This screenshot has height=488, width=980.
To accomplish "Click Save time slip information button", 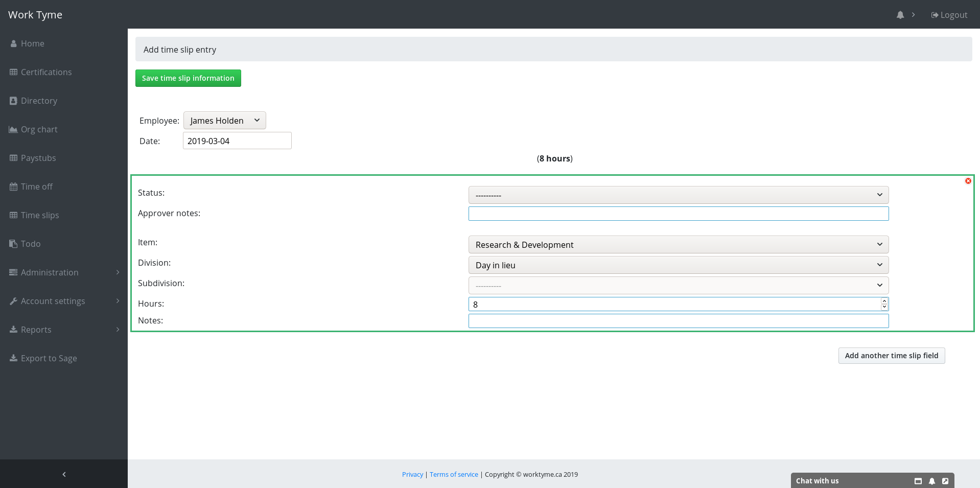I will 188,78.
